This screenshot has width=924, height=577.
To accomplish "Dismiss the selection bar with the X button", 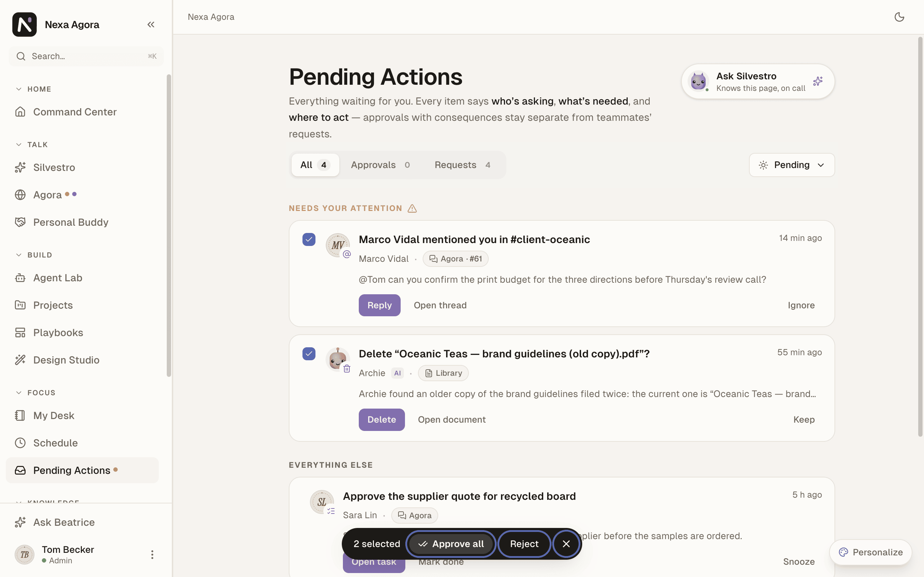I will coord(566,543).
